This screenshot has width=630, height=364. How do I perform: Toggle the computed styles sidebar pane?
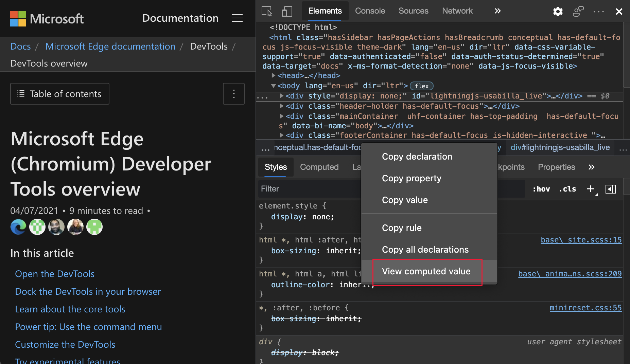[611, 189]
